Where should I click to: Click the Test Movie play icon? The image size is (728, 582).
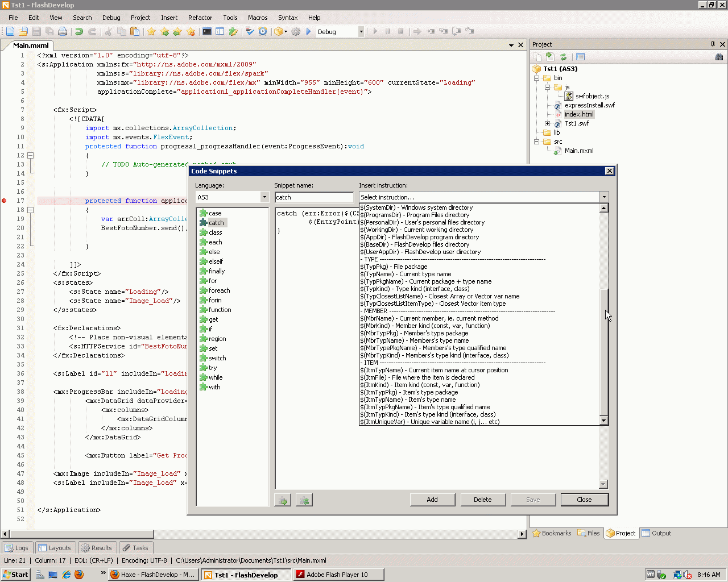309,32
